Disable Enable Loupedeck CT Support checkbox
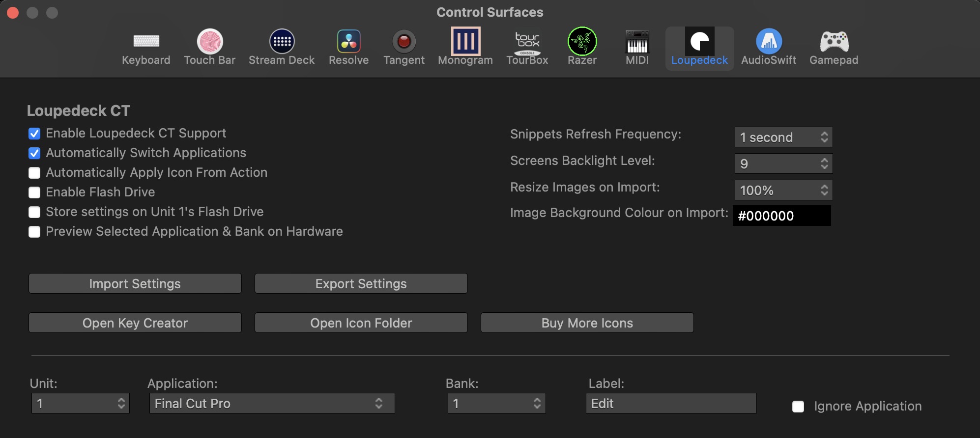The width and height of the screenshot is (980, 438). click(34, 134)
